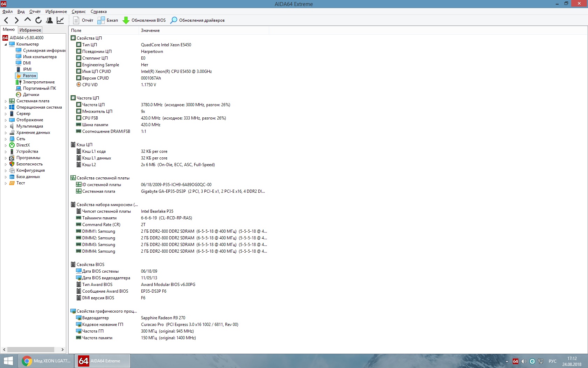Open the Справка menu
Image resolution: width=588 pixels, height=368 pixels.
click(99, 12)
